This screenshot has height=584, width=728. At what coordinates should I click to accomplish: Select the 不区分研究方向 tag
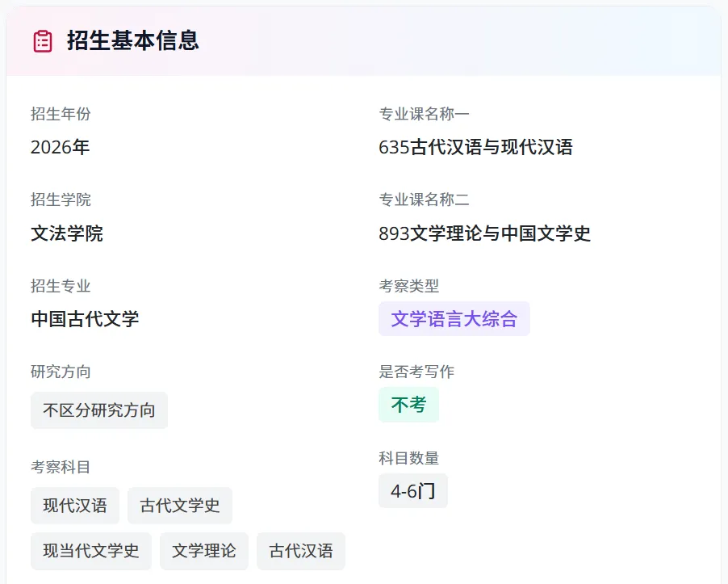[99, 410]
